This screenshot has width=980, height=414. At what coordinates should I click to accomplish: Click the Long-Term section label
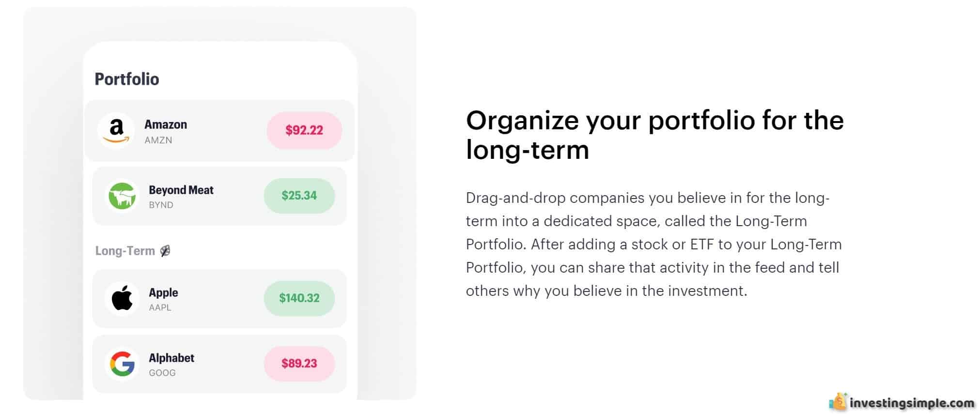(x=125, y=251)
